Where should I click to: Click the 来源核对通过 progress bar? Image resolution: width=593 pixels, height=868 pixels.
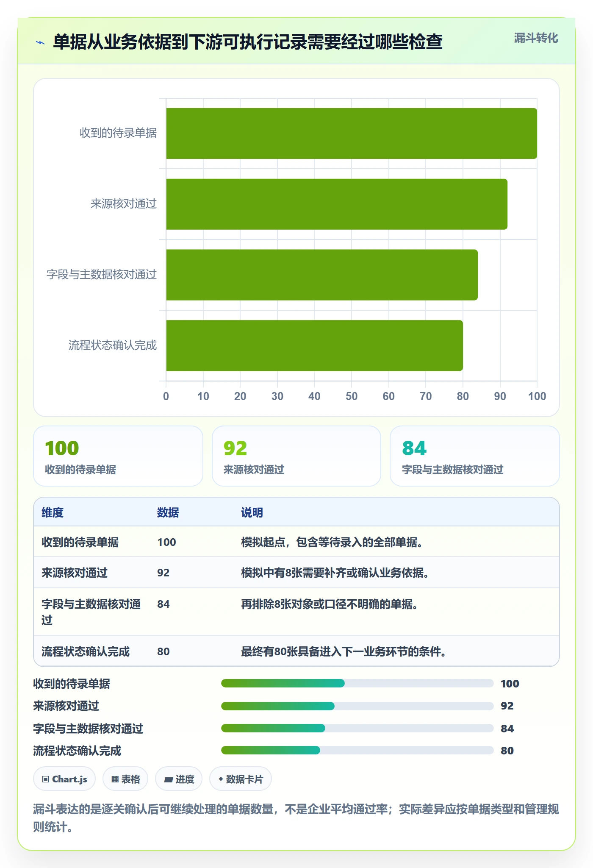pyautogui.click(x=357, y=706)
